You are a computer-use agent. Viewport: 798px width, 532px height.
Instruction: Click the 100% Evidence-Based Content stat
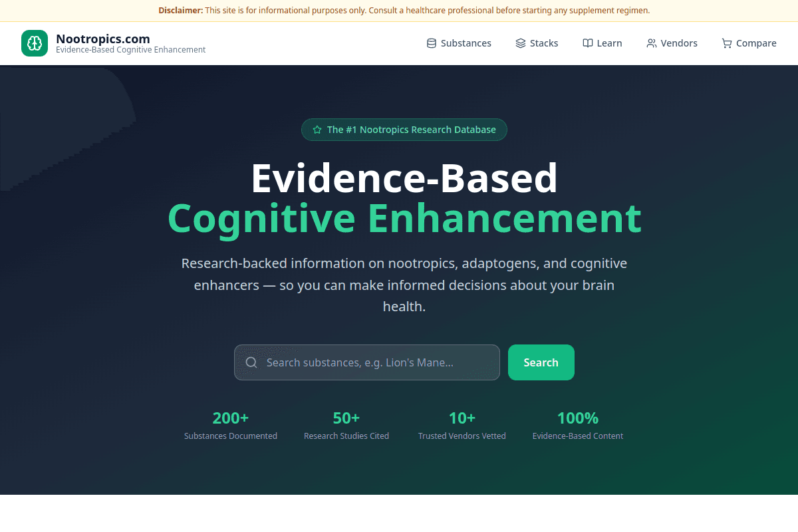click(578, 426)
